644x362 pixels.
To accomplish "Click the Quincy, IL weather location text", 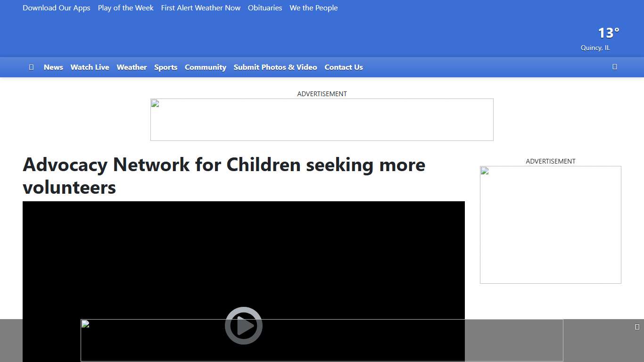I will click(x=595, y=48).
